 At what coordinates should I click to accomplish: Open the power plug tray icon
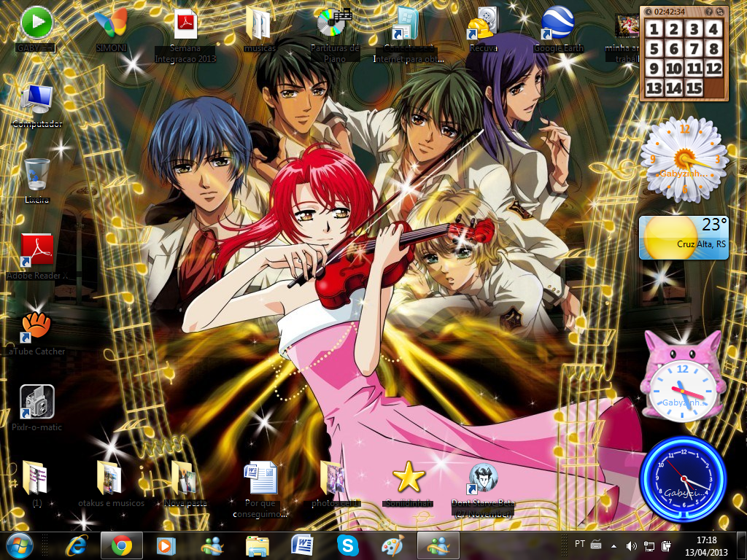coord(667,545)
